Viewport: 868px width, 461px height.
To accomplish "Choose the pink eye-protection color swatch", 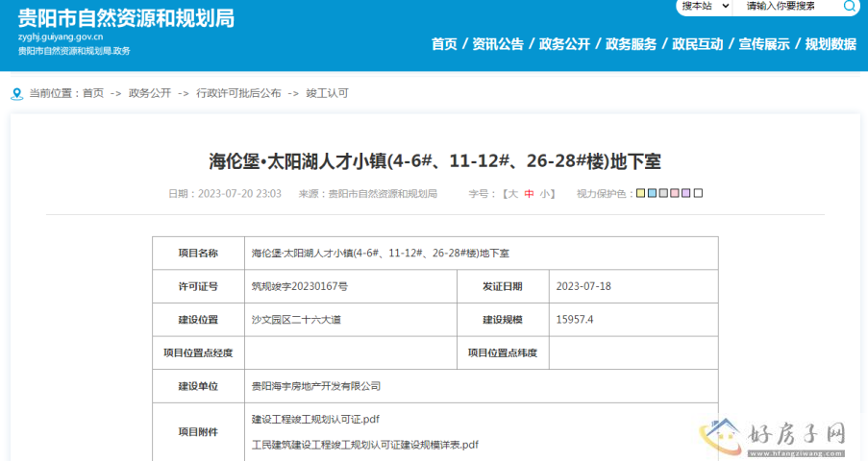I will pos(675,193).
